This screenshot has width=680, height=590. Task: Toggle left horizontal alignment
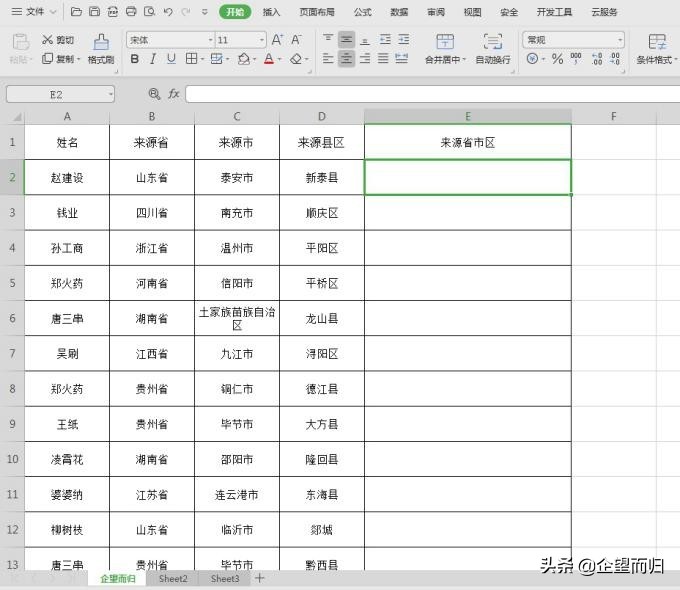point(328,59)
